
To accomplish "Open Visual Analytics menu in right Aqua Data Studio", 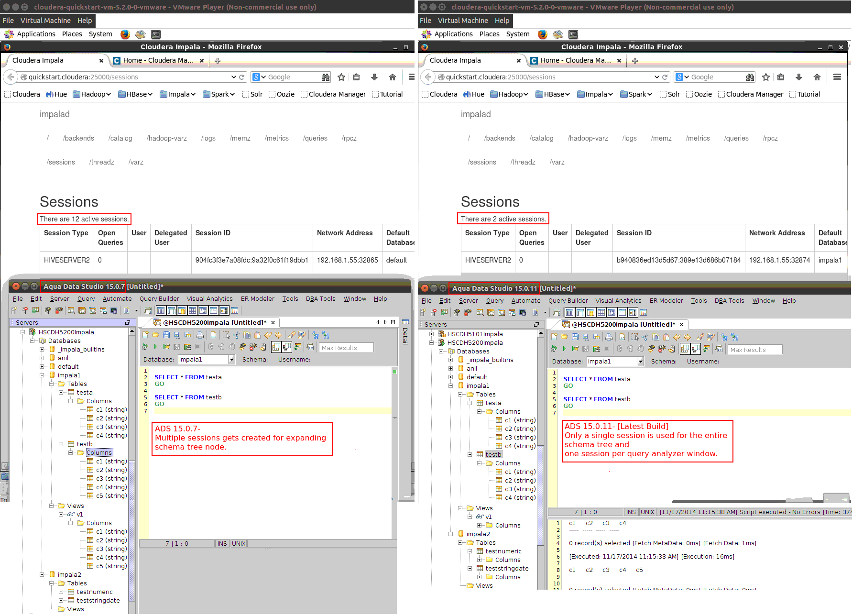I will [618, 301].
